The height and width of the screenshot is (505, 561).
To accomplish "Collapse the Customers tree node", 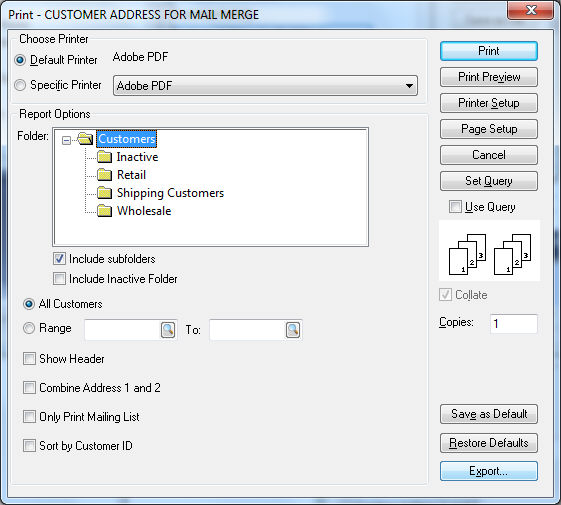I will click(x=66, y=140).
